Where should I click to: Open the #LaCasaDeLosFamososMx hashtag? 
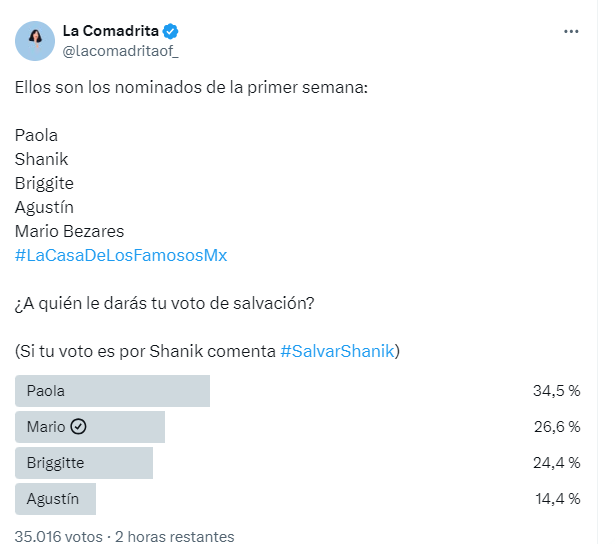(x=121, y=255)
